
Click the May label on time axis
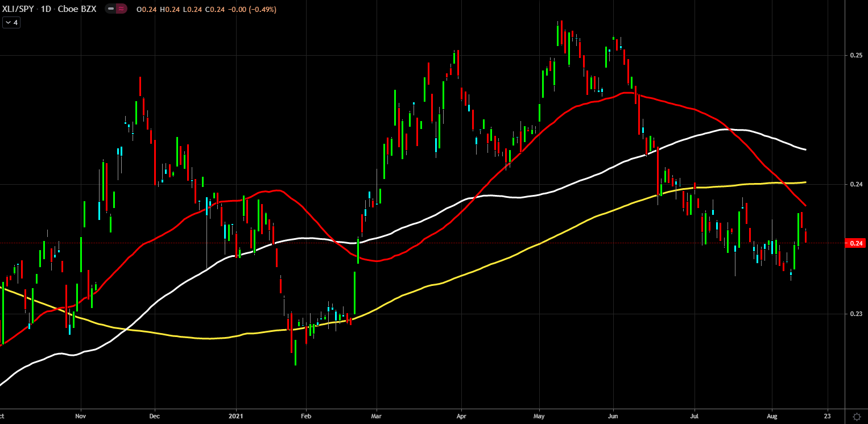tap(540, 416)
